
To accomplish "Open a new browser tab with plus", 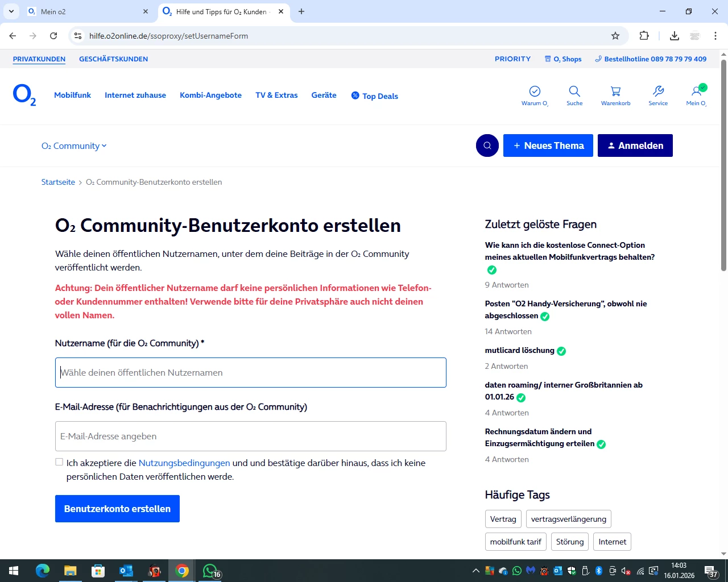I will [301, 11].
